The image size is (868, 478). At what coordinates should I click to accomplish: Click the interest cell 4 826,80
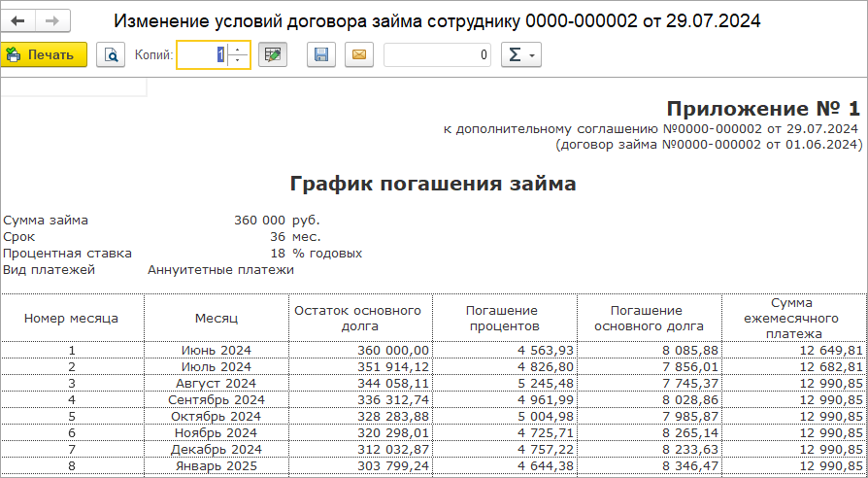tap(505, 366)
